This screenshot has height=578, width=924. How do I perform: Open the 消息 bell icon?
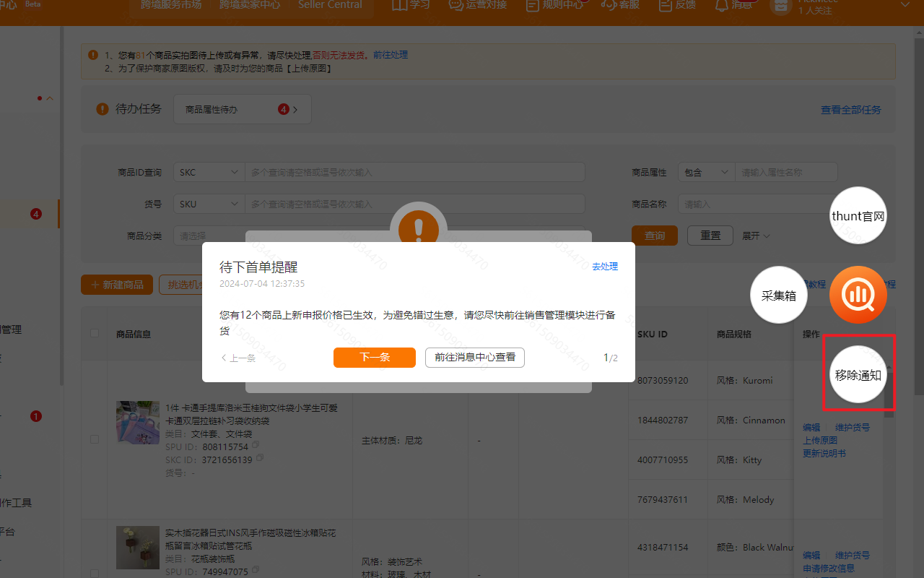[x=721, y=4]
